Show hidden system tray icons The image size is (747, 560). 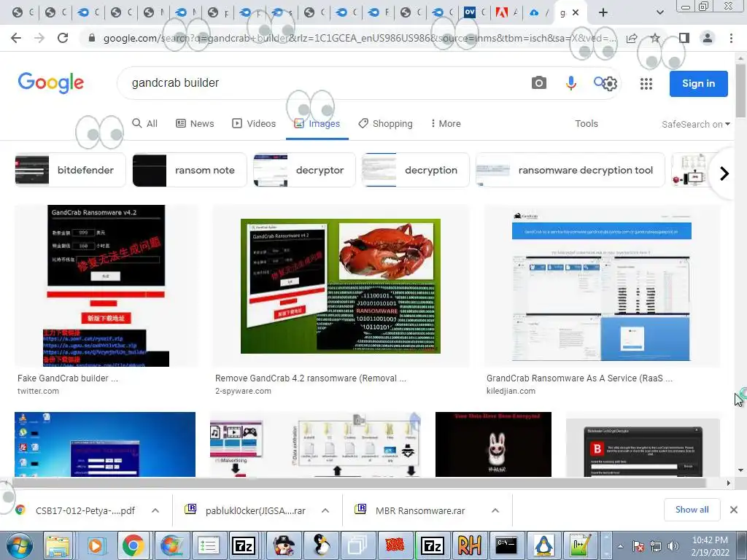(x=620, y=546)
